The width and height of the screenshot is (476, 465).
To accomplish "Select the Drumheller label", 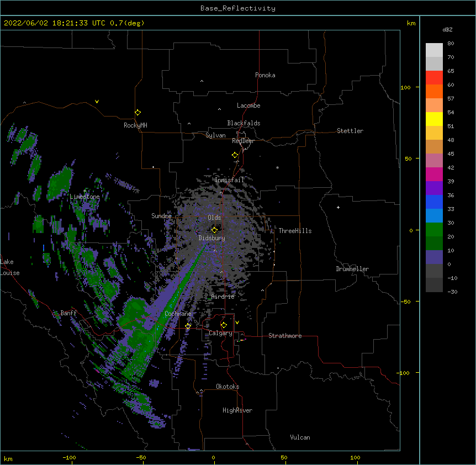I will click(352, 269).
